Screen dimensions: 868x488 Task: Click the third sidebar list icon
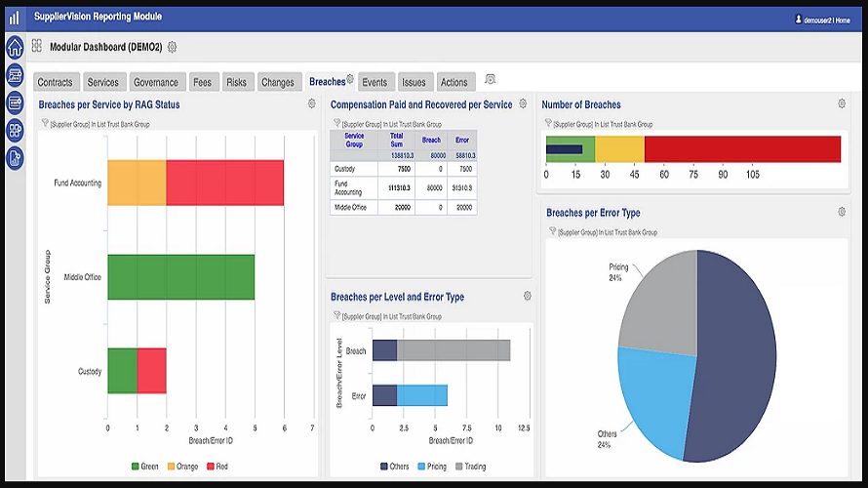pos(15,102)
